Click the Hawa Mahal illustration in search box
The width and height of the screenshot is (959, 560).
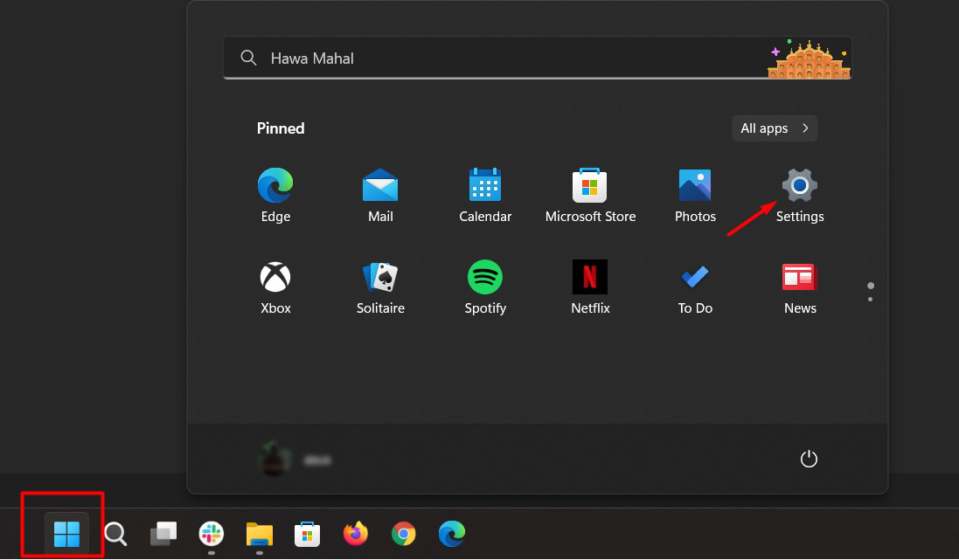point(809,59)
